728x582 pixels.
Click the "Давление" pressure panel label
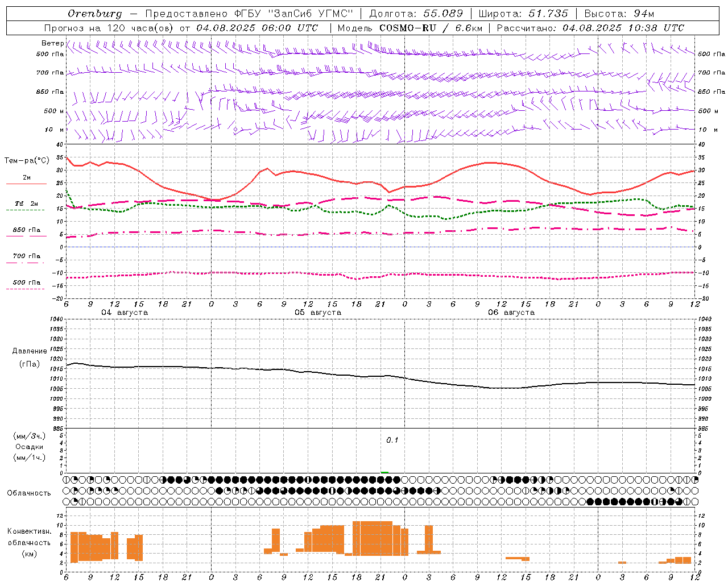pyautogui.click(x=30, y=351)
